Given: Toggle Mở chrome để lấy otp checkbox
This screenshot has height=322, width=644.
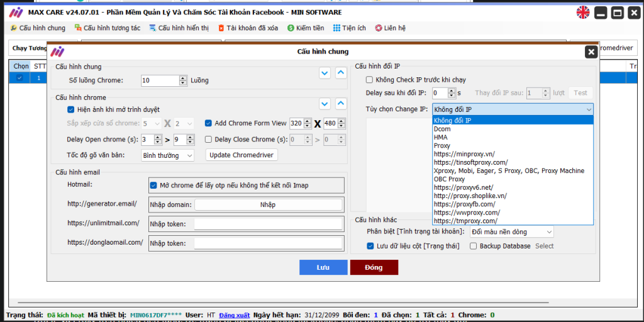Looking at the screenshot, I should (153, 186).
